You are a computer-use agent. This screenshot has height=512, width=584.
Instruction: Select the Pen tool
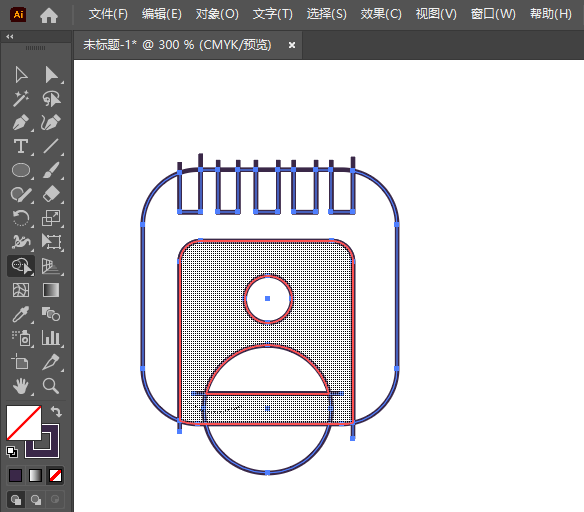21,122
